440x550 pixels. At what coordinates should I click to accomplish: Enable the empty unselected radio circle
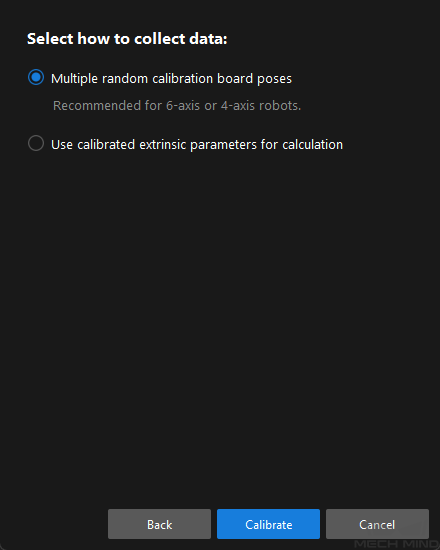point(36,143)
